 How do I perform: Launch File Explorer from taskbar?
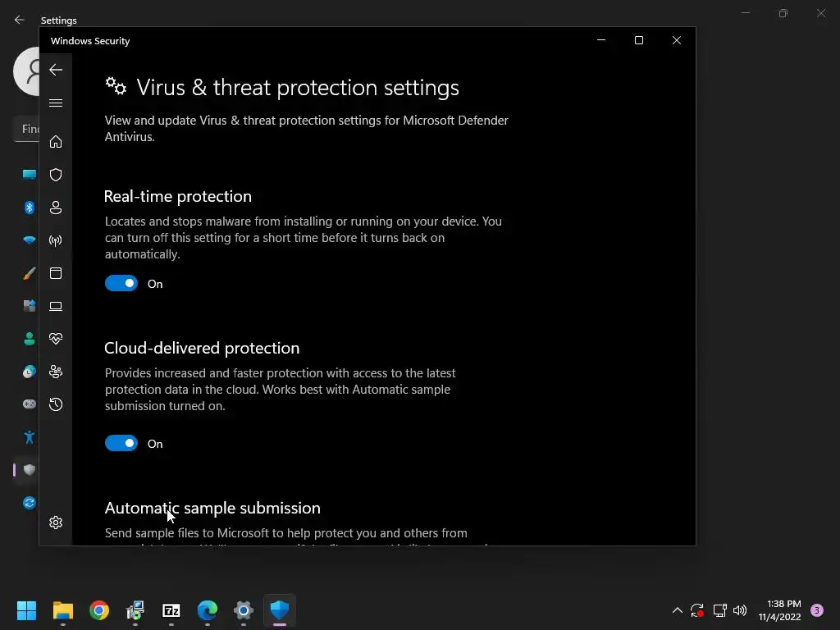(x=62, y=610)
